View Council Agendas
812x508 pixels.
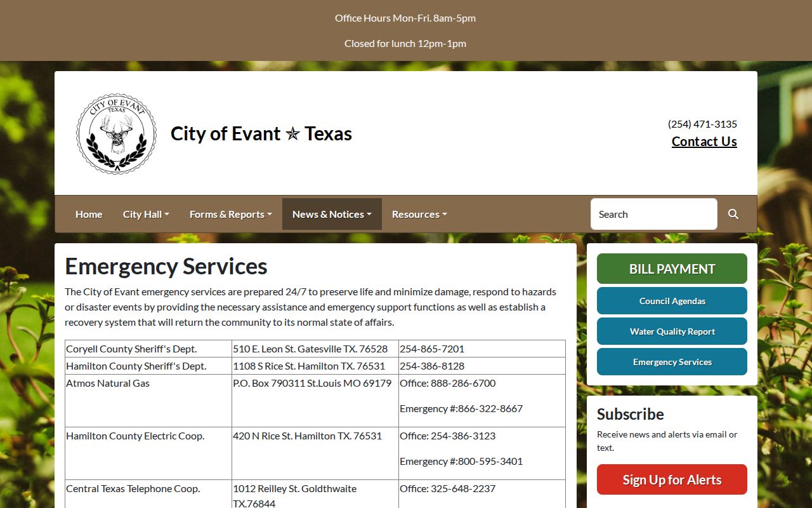672,301
